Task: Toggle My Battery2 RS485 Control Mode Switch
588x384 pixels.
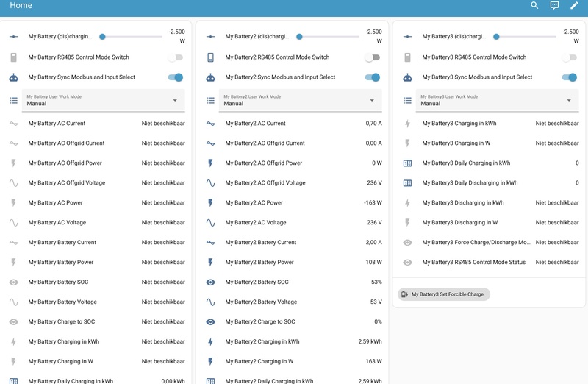Action: (373, 57)
